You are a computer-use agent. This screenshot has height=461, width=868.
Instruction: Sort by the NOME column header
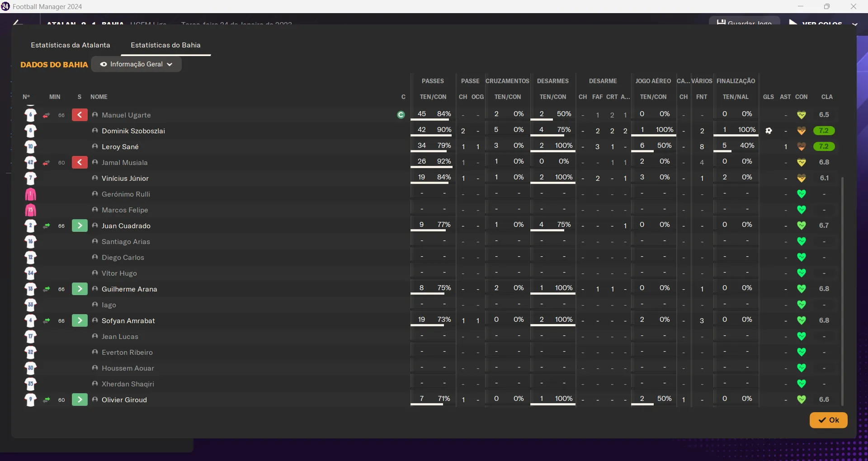pos(99,97)
